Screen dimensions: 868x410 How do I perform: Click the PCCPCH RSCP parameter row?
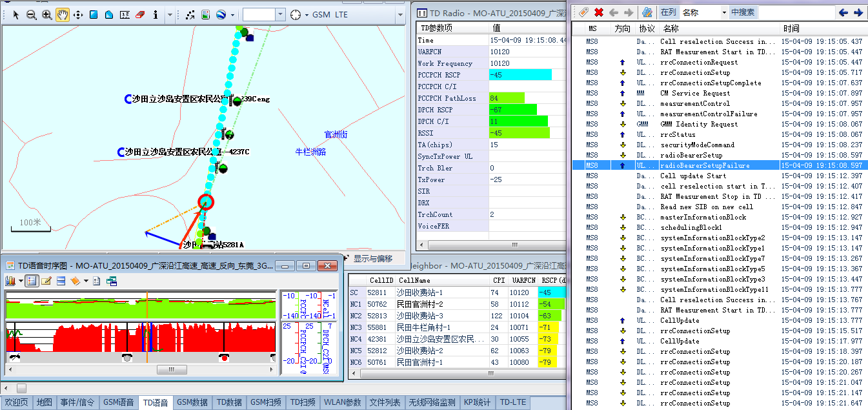[x=492, y=75]
